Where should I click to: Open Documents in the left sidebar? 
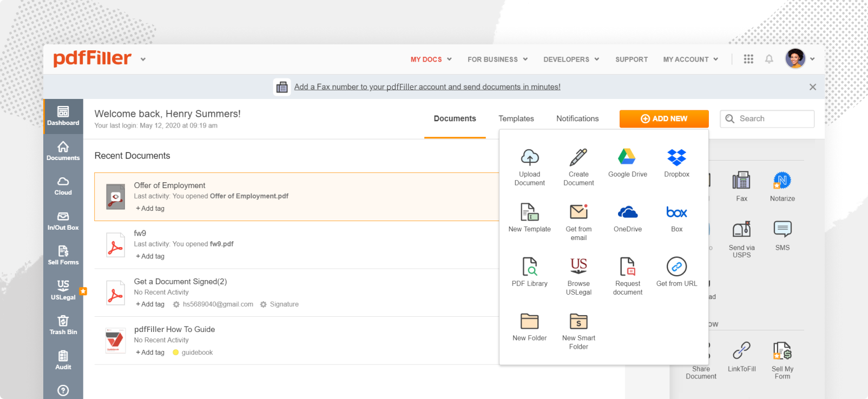[x=63, y=151]
